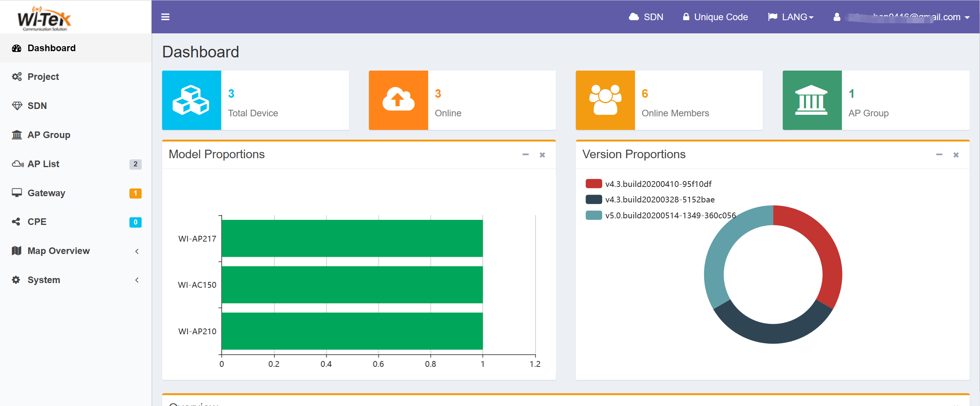The height and width of the screenshot is (406, 980).
Task: Close the Model Proportions panel
Action: [x=543, y=155]
